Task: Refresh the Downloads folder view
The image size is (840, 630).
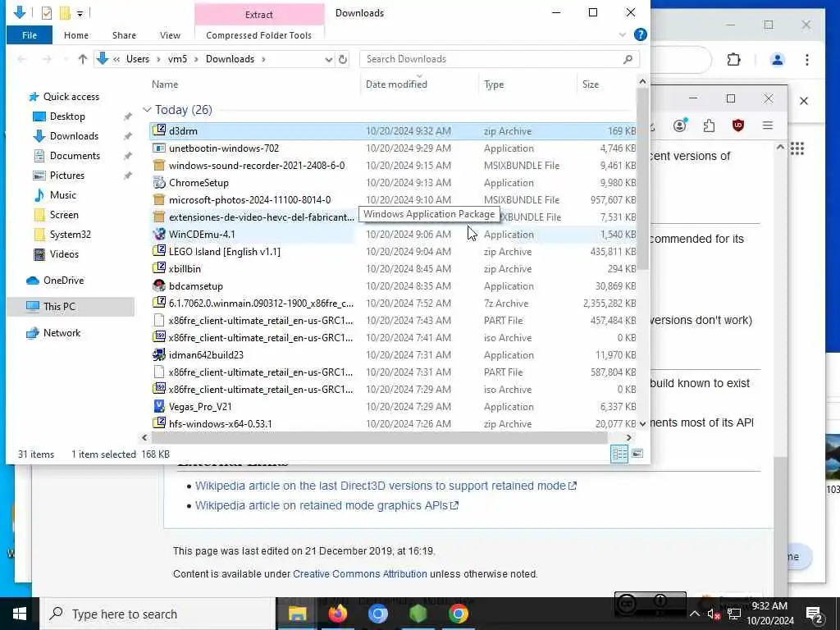Action: tap(343, 59)
